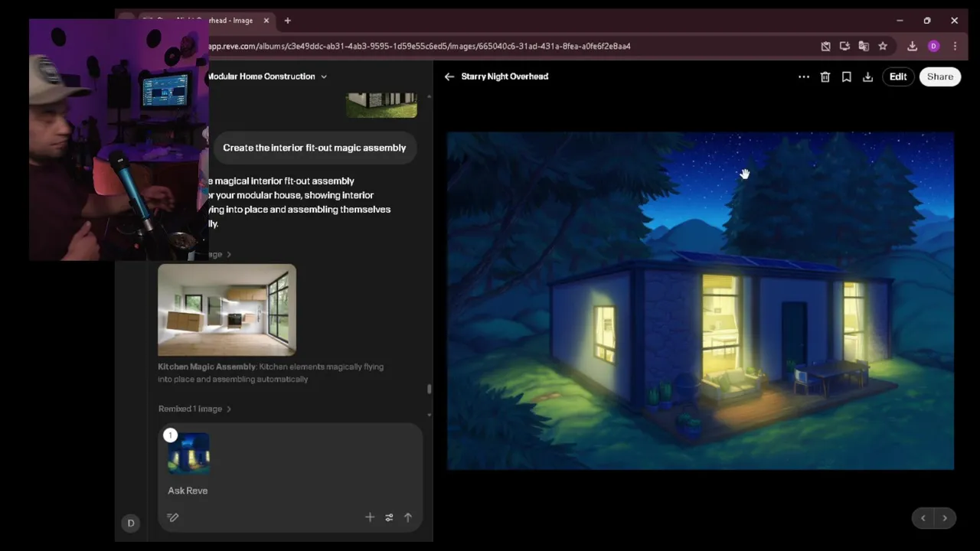Click the install app icon in address bar
980x551 pixels.
844,46
